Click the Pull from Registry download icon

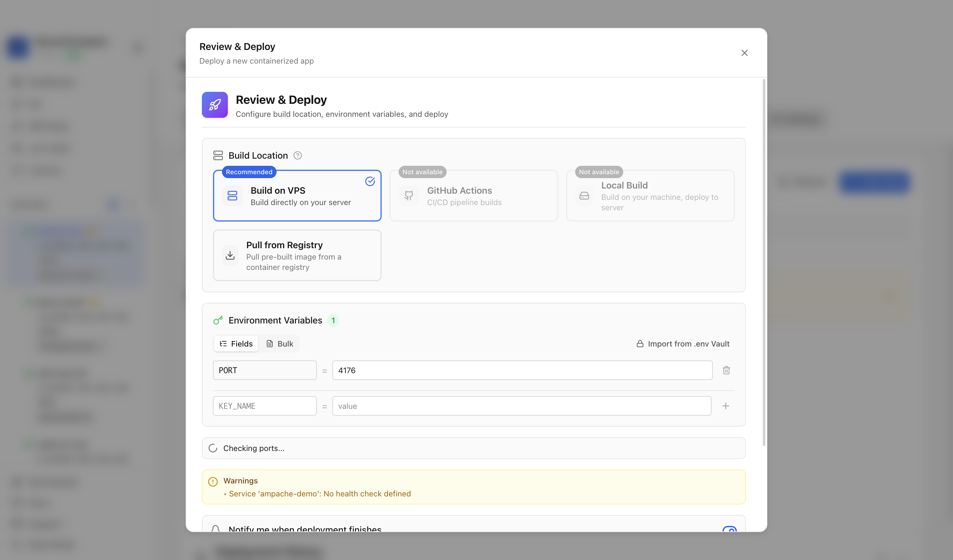[230, 255]
